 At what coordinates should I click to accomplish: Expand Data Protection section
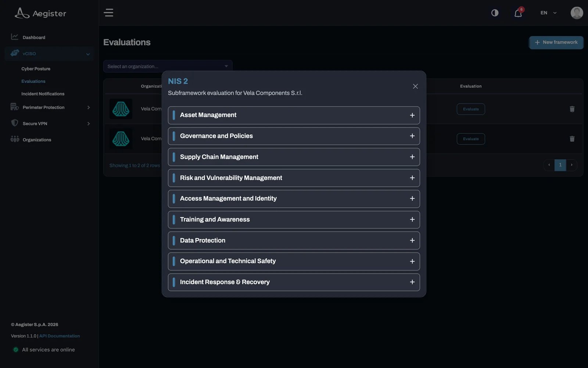[294, 241]
